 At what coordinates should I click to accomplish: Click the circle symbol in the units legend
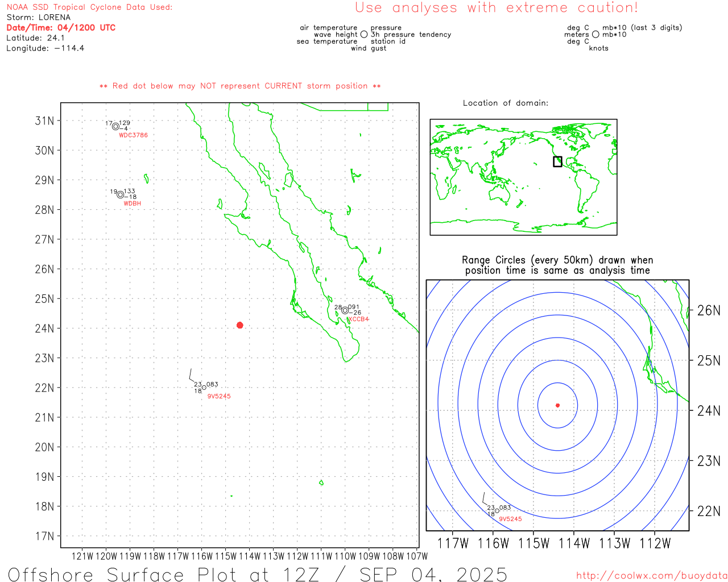pyautogui.click(x=595, y=35)
